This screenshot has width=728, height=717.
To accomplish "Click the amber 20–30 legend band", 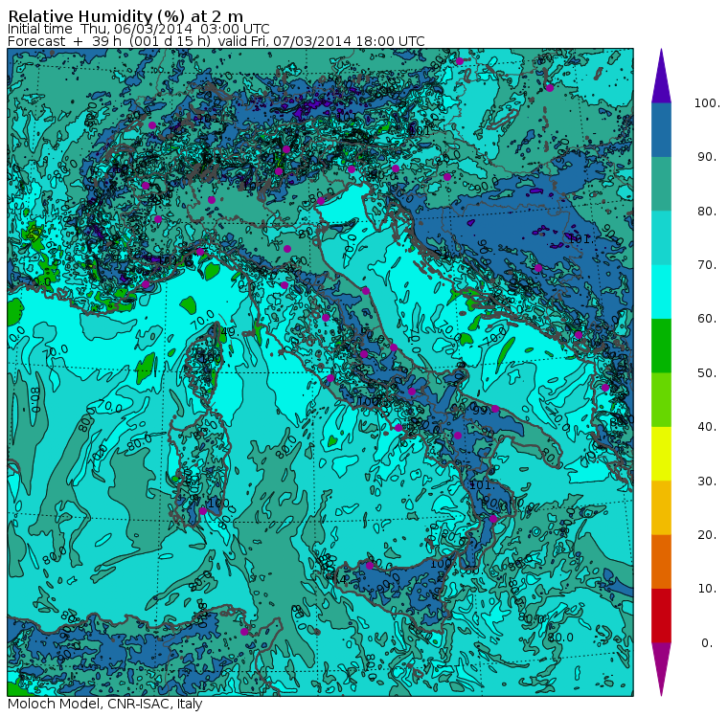I will (x=661, y=507).
